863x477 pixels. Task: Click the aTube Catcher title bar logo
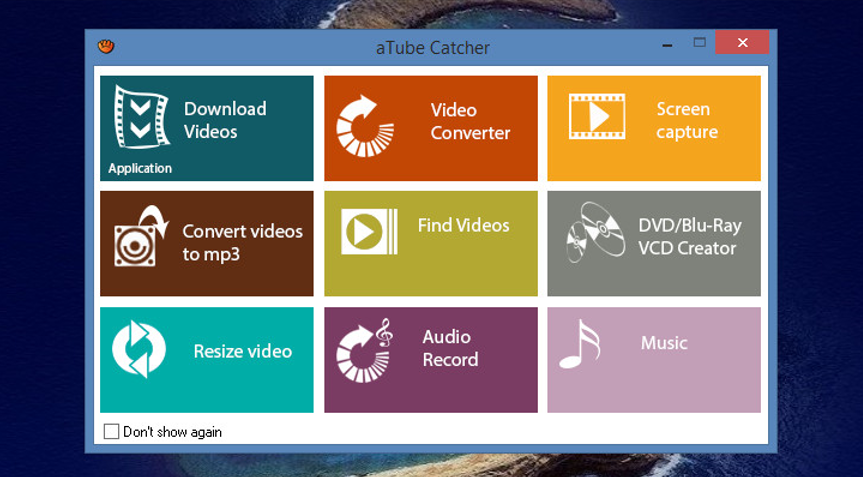point(106,47)
